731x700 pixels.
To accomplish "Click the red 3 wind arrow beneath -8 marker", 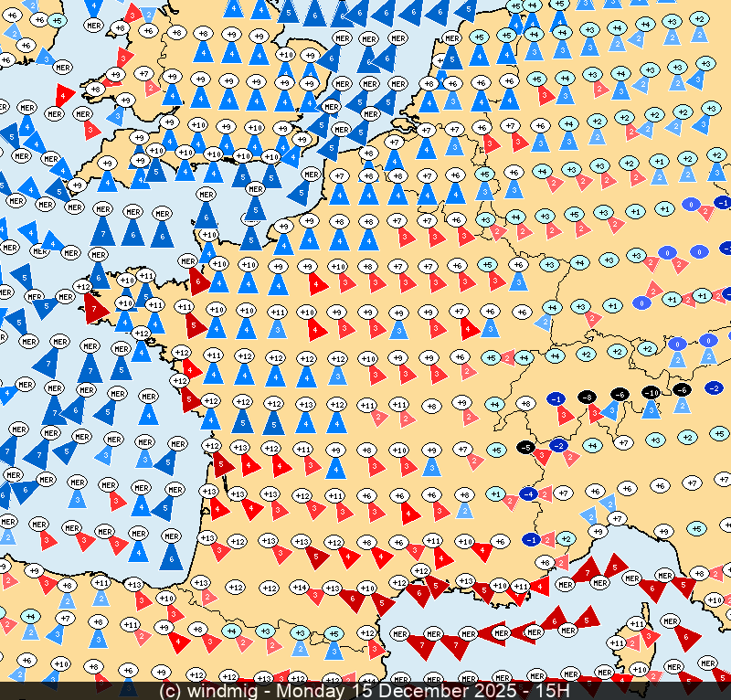I will (595, 414).
